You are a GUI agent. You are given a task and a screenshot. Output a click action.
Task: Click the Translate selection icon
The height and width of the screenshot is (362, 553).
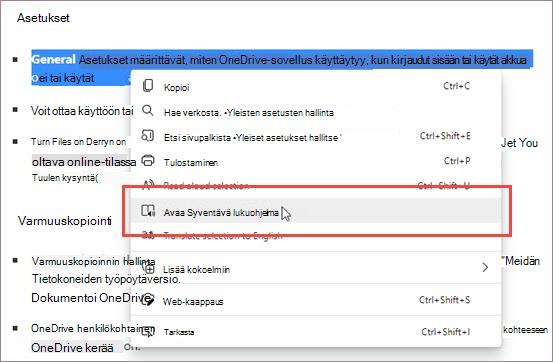[148, 235]
